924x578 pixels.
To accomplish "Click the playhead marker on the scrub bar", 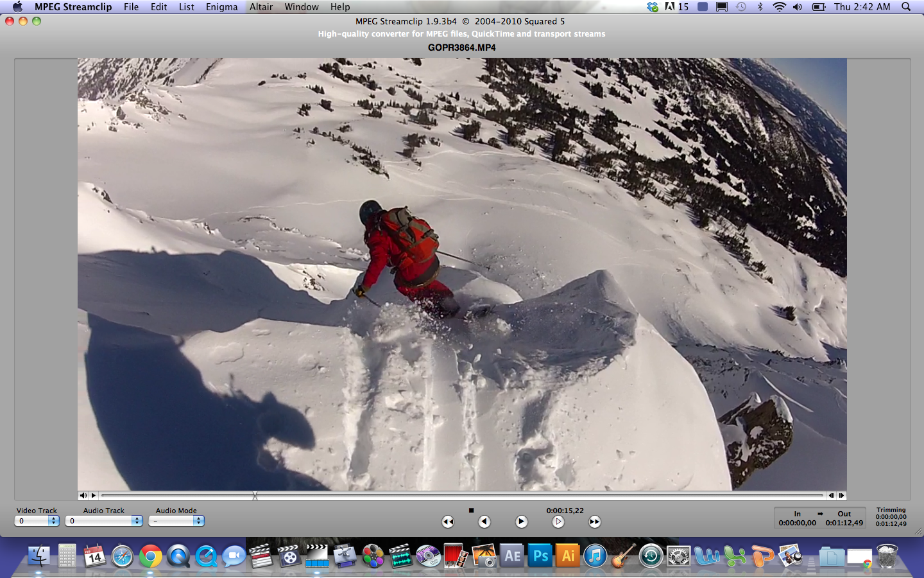I will point(255,496).
